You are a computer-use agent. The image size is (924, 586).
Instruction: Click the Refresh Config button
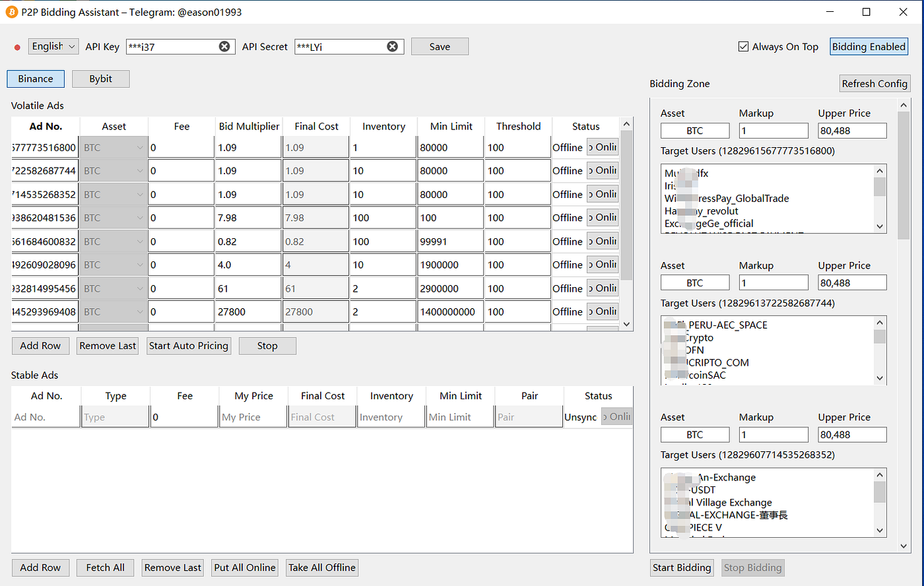pyautogui.click(x=874, y=83)
